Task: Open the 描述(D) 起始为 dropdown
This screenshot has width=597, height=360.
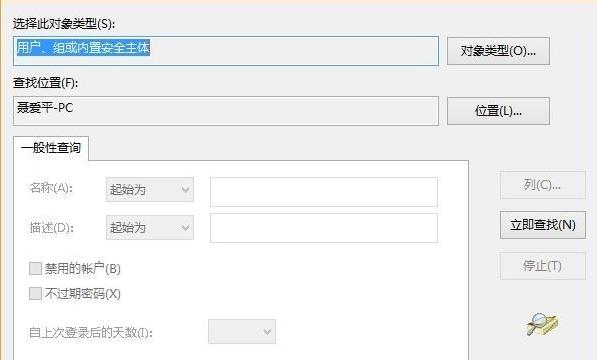Action: pyautogui.click(x=150, y=228)
